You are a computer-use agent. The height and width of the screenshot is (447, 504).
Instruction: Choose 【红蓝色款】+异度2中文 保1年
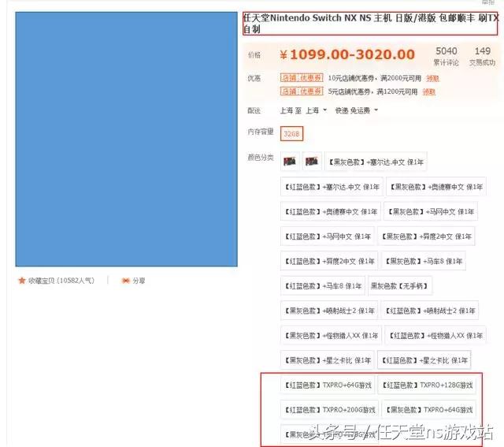coord(329,261)
